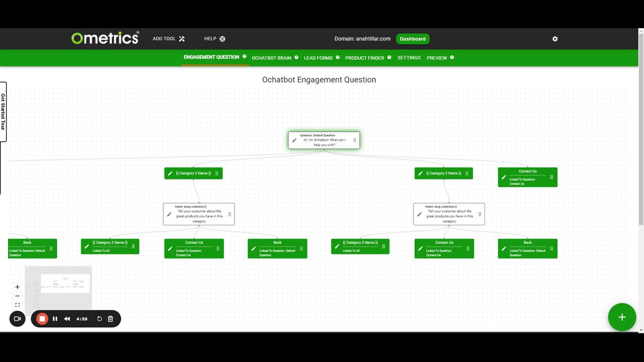The width and height of the screenshot is (644, 362).
Task: Switch to the Ochatbot Brain tab
Action: coord(271,58)
